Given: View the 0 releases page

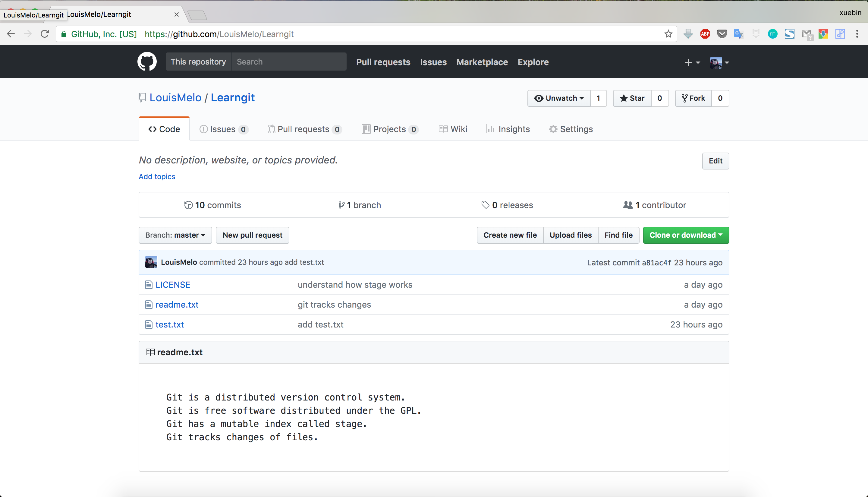Looking at the screenshot, I should point(507,205).
